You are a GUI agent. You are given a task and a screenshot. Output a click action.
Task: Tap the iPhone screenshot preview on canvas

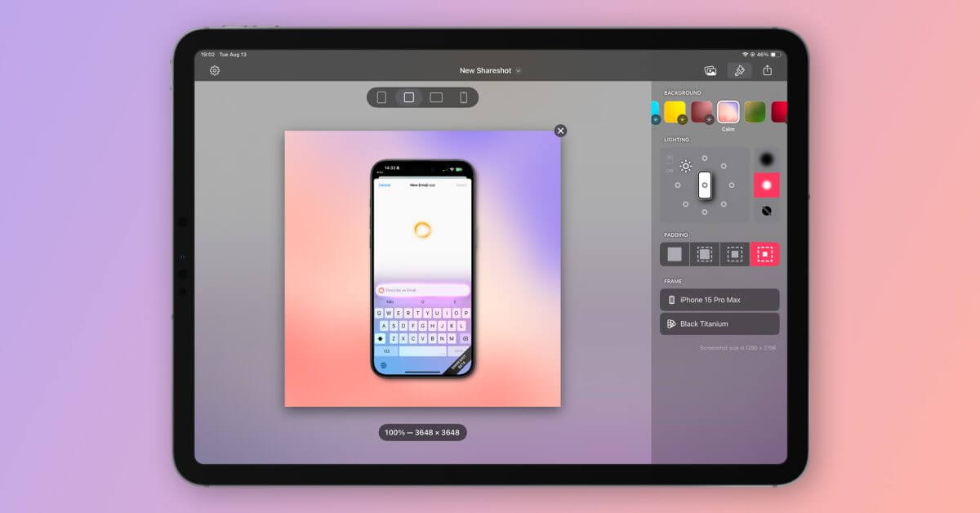tap(422, 269)
